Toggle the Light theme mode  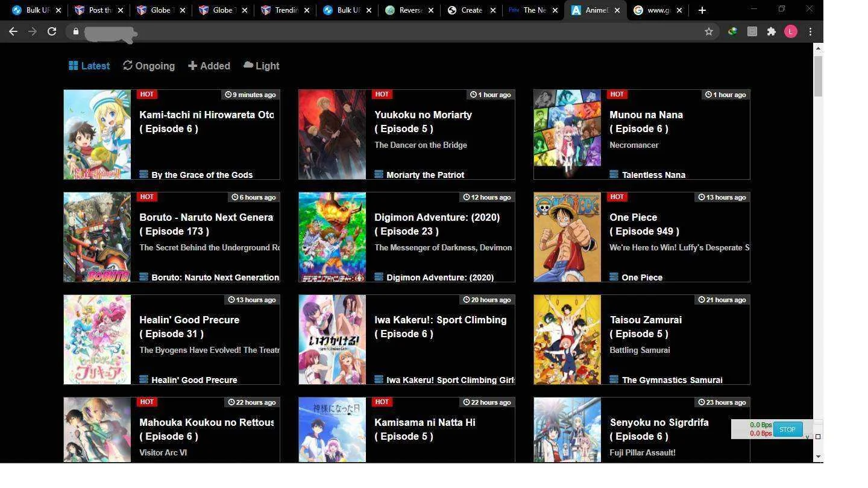tap(262, 66)
